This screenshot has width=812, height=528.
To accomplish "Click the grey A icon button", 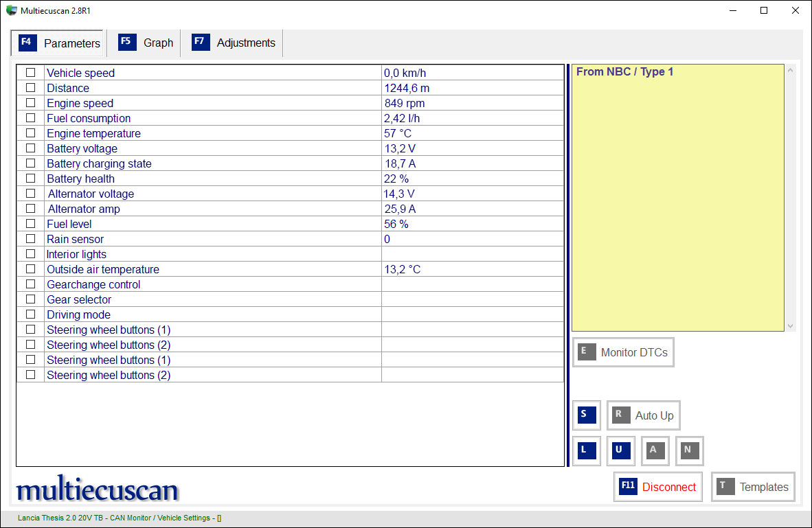I will (655, 450).
